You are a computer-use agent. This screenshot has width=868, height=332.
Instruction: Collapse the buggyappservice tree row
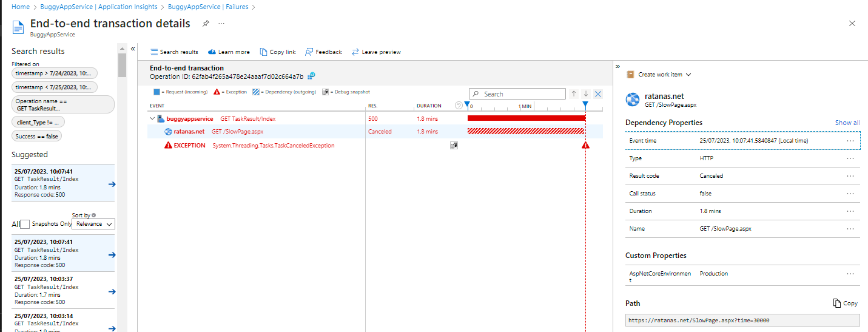(x=152, y=119)
